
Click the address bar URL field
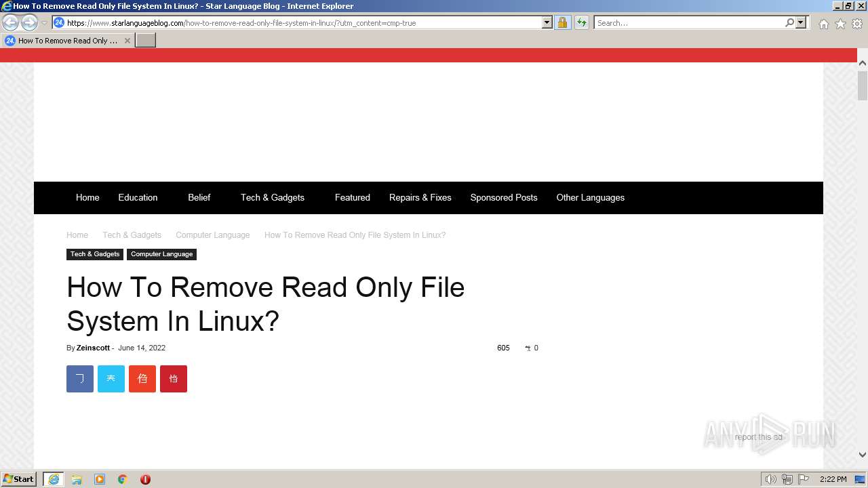302,22
